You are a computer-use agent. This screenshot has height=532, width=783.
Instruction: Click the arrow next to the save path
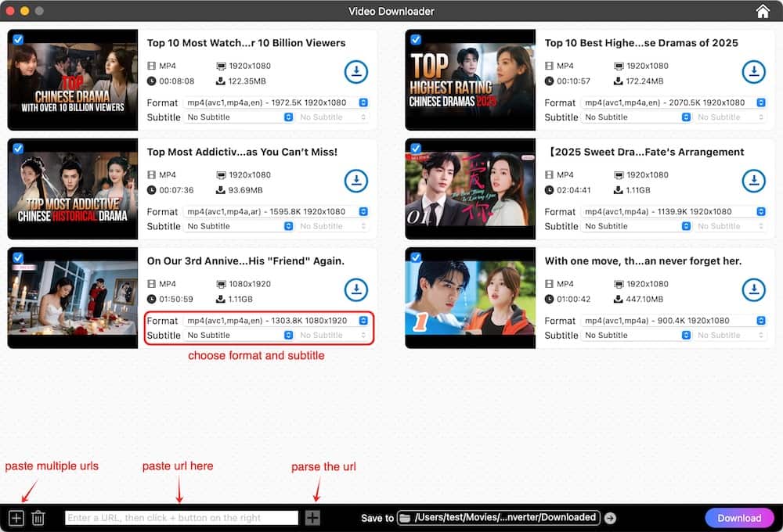pyautogui.click(x=609, y=517)
